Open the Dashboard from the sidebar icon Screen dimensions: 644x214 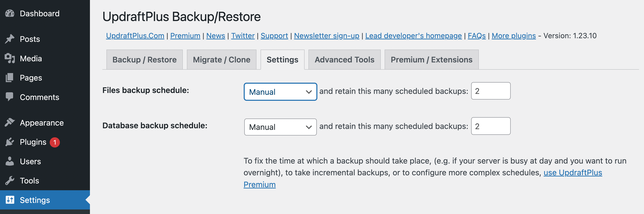tap(9, 13)
